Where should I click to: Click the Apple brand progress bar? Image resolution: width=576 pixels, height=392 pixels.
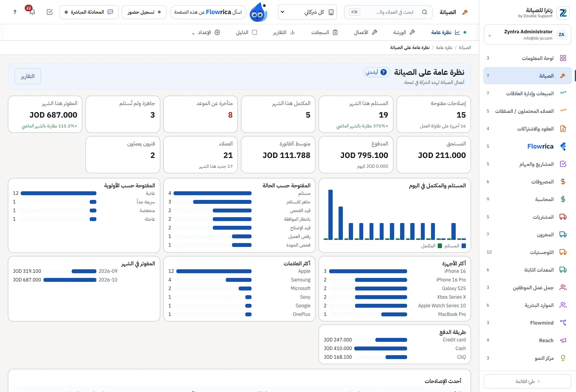tap(214, 271)
